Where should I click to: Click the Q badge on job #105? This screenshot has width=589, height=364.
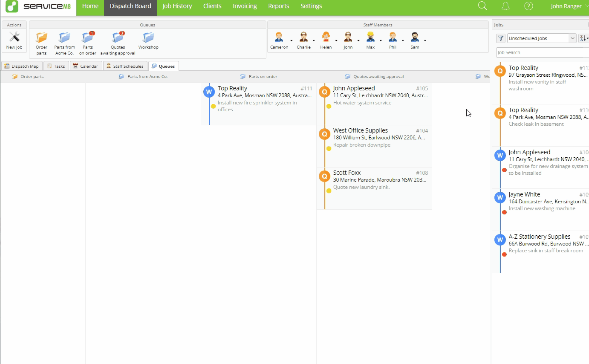coord(324,92)
